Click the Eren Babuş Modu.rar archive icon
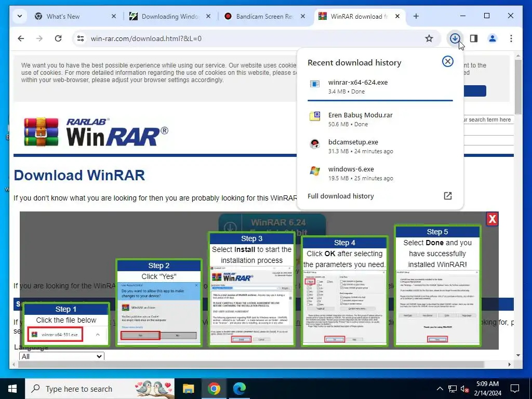 point(314,116)
